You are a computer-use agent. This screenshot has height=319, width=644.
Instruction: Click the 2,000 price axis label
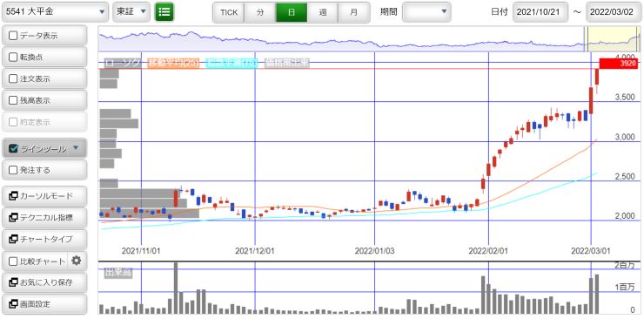pyautogui.click(x=624, y=216)
